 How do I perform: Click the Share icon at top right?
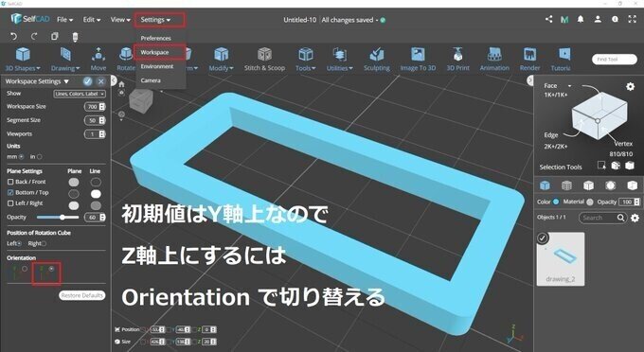click(x=548, y=19)
